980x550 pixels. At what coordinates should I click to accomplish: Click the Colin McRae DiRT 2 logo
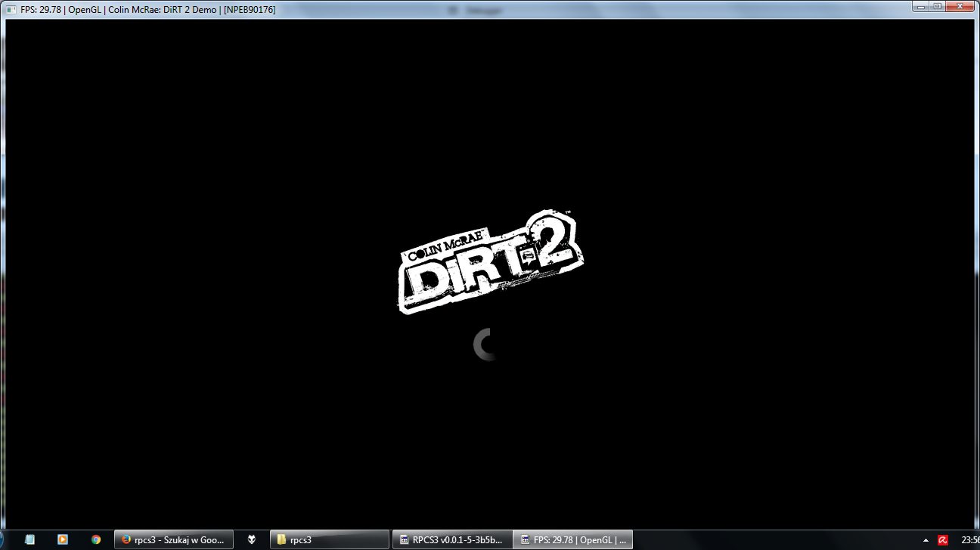point(490,263)
